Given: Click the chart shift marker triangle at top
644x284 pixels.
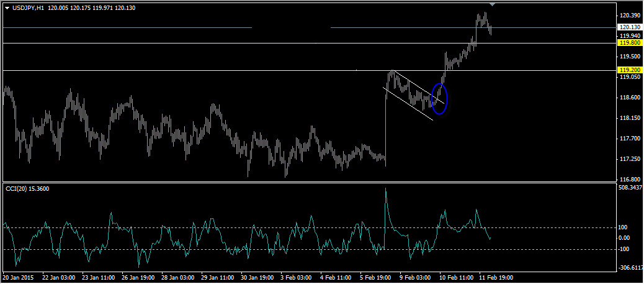Looking at the screenshot, I should click(x=493, y=4).
